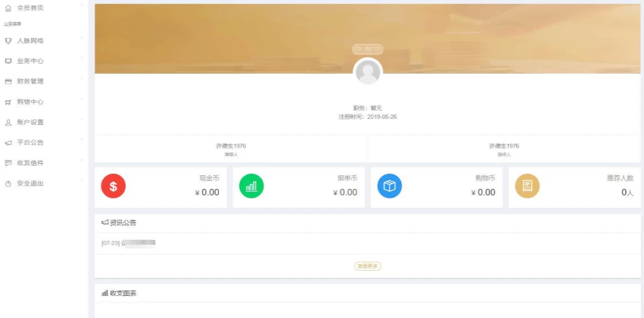Viewport: 644px width, 318px height.
Task: Expand the arrow next to 账户设置
Action: [x=82, y=119]
